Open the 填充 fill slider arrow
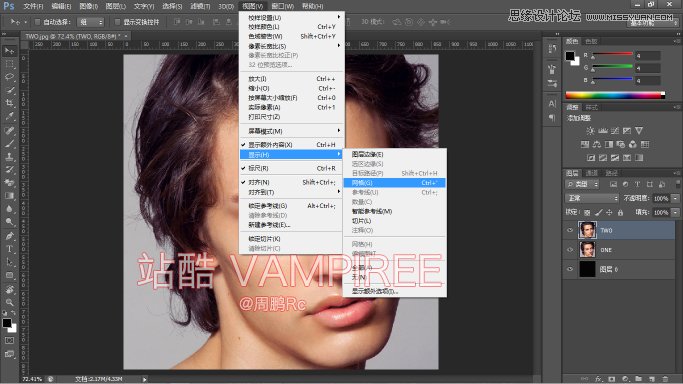 coord(676,212)
